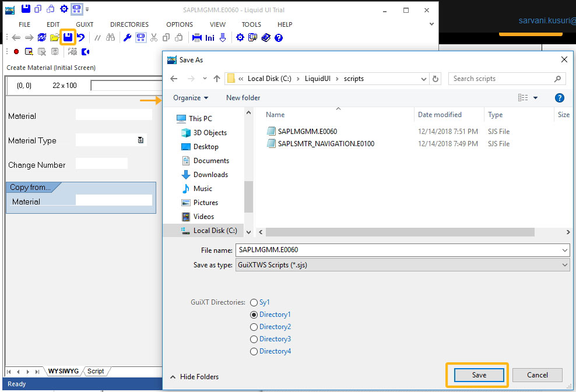Click the File name input field

(x=398, y=250)
